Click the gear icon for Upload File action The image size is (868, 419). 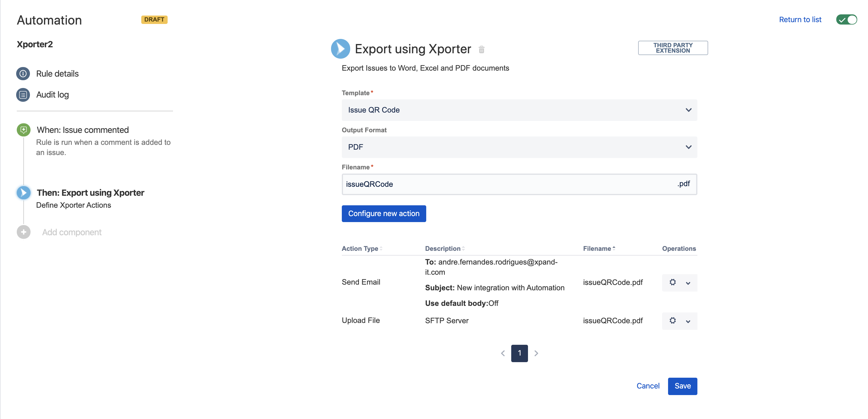click(672, 321)
